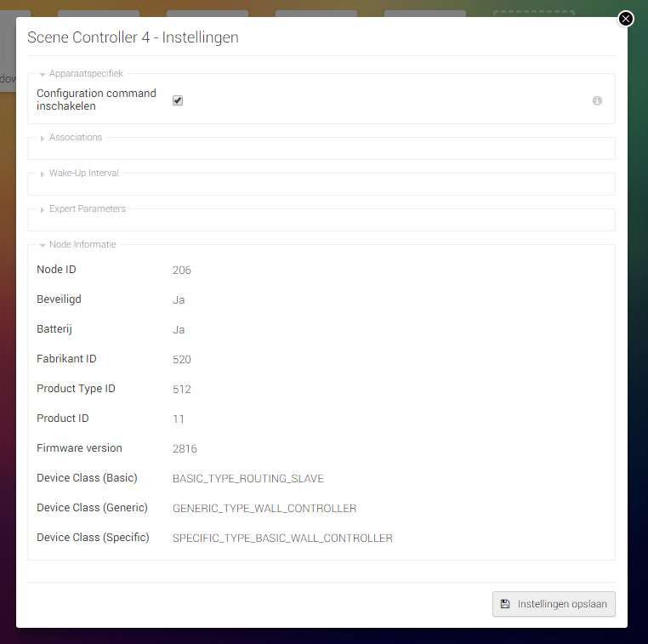Click the Beveiligd value Ja
This screenshot has height=644, width=648.
179,299
